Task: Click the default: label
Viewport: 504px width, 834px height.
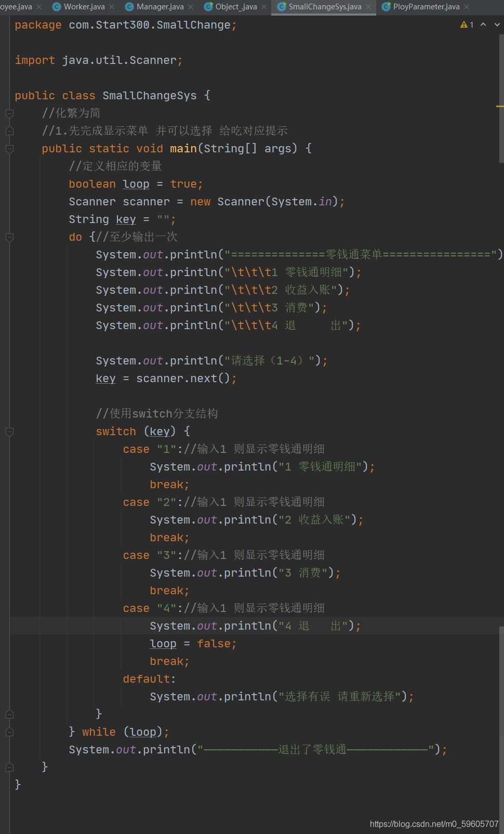Action: [x=150, y=679]
